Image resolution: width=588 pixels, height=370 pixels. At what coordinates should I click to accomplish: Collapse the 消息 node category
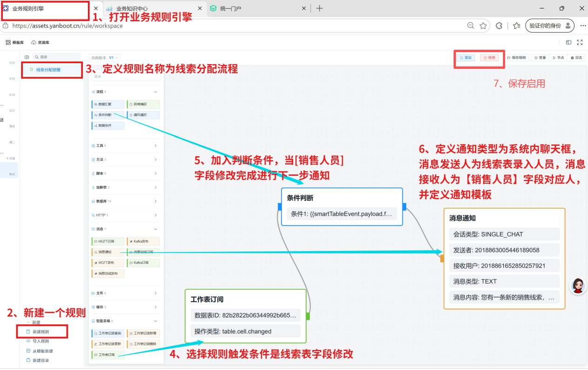coord(125,229)
